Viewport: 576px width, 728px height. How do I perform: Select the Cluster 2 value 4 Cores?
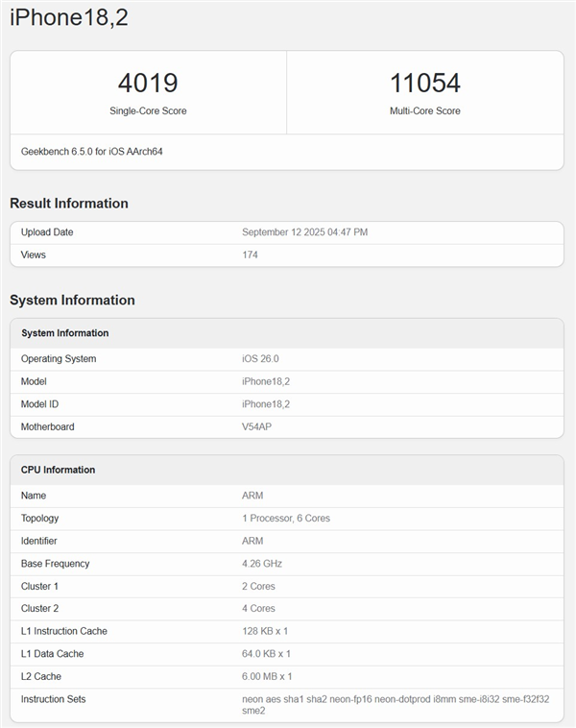coord(258,609)
